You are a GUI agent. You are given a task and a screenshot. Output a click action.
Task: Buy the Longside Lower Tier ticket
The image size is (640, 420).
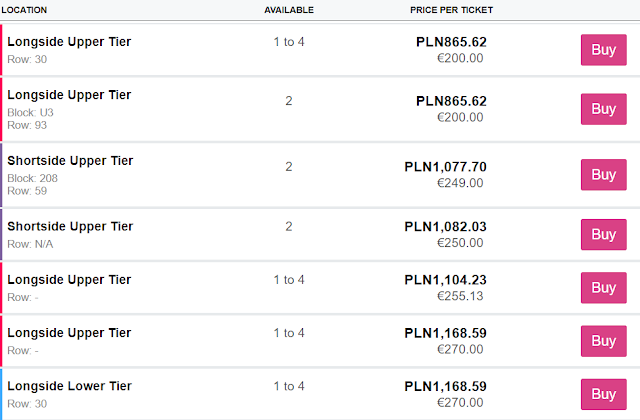[603, 394]
